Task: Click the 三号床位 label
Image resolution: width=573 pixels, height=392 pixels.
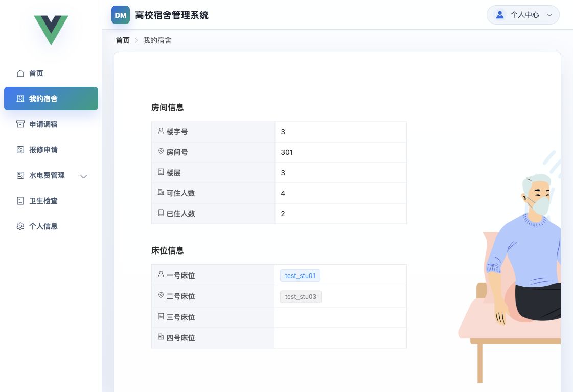Action: coord(180,317)
